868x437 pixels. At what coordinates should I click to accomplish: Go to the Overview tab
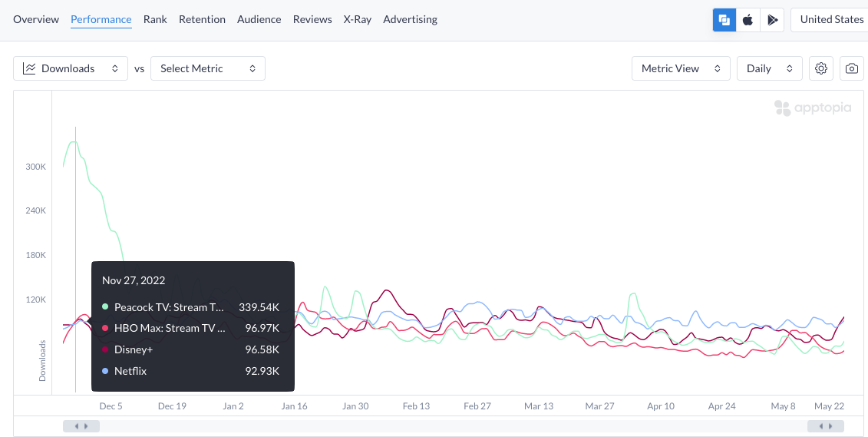(x=36, y=19)
